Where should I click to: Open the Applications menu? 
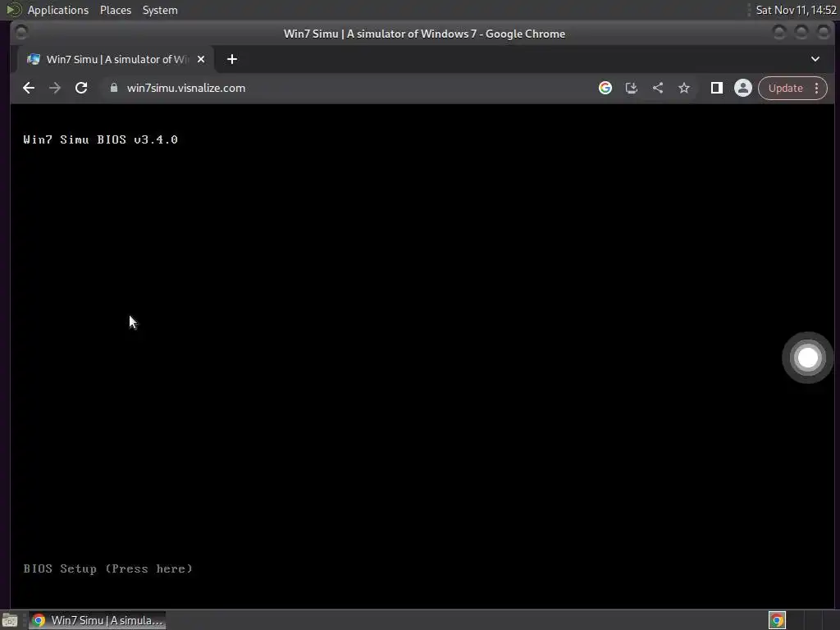pos(58,10)
